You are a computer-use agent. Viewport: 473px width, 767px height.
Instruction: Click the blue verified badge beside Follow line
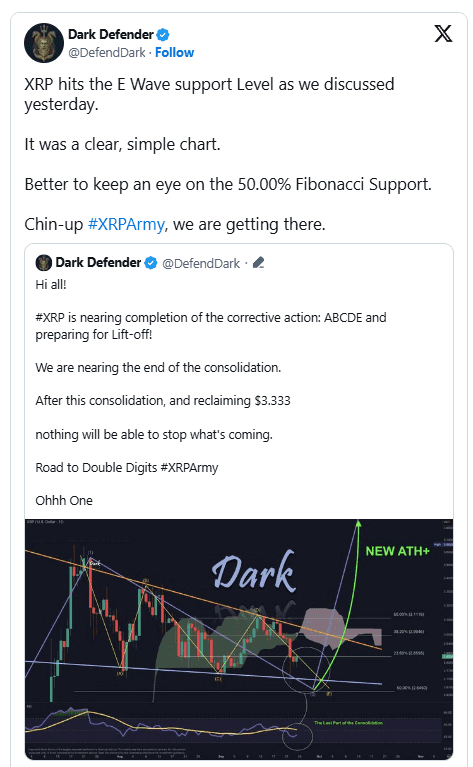163,35
